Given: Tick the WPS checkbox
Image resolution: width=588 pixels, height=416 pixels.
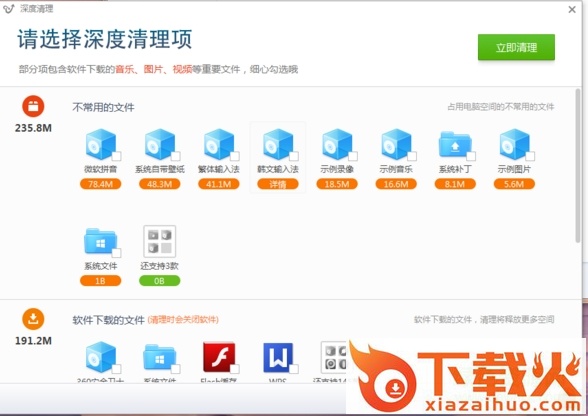Looking at the screenshot, I should (x=294, y=369).
